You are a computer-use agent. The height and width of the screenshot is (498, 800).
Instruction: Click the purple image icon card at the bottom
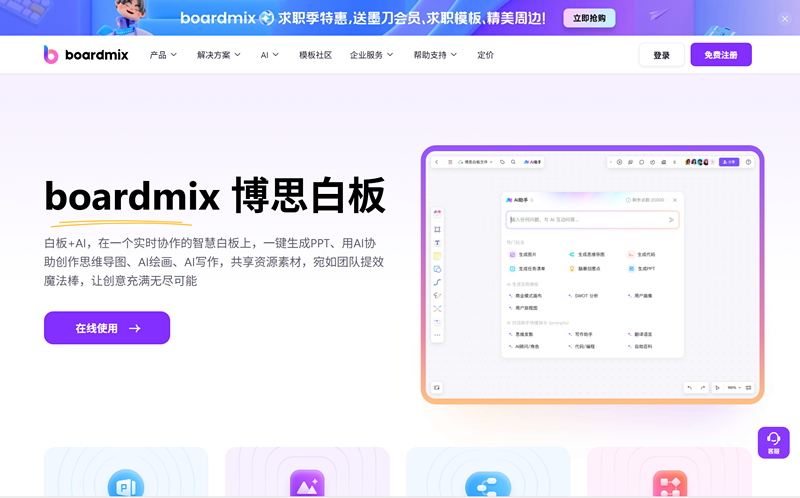tap(307, 471)
